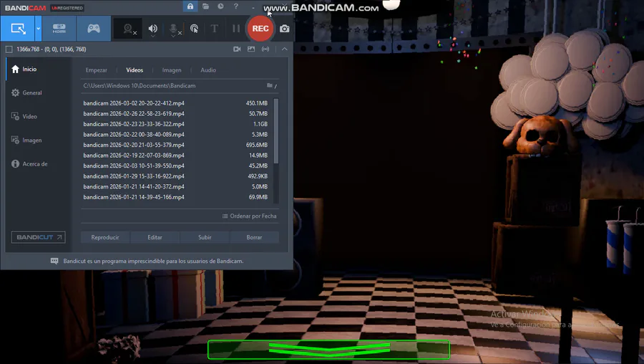Click the rectangle selection area icon

pyautogui.click(x=9, y=49)
